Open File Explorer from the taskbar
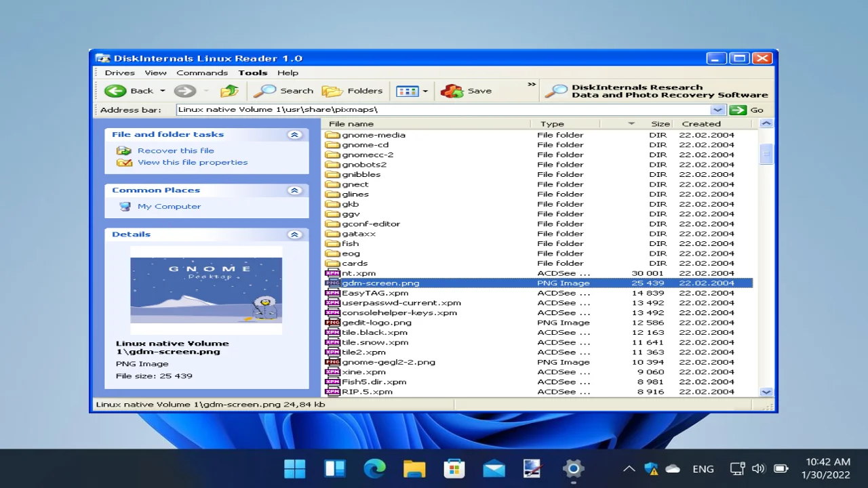The width and height of the screenshot is (868, 488). (414, 468)
